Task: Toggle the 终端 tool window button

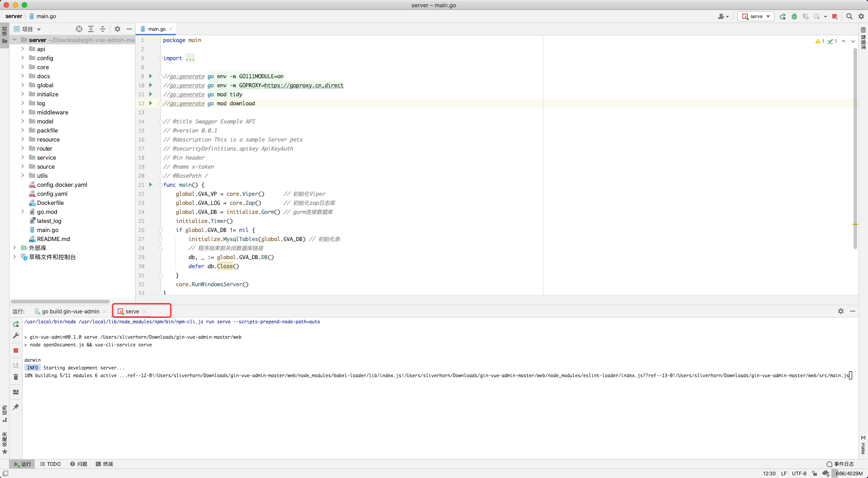Action: (x=104, y=464)
